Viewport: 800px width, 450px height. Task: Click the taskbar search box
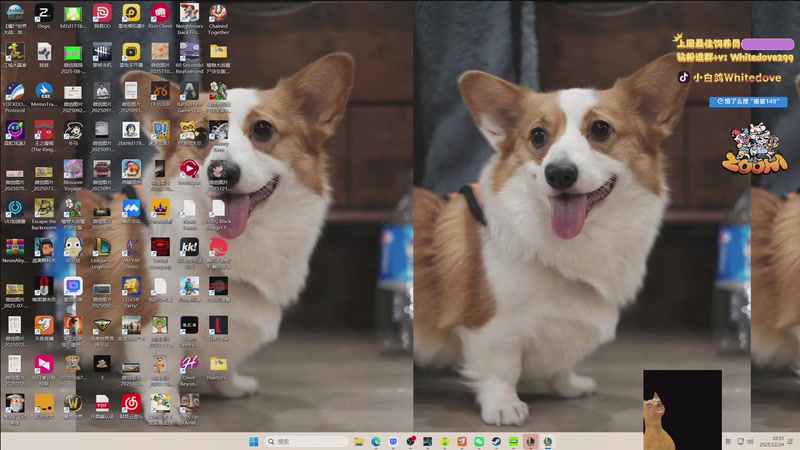[308, 441]
